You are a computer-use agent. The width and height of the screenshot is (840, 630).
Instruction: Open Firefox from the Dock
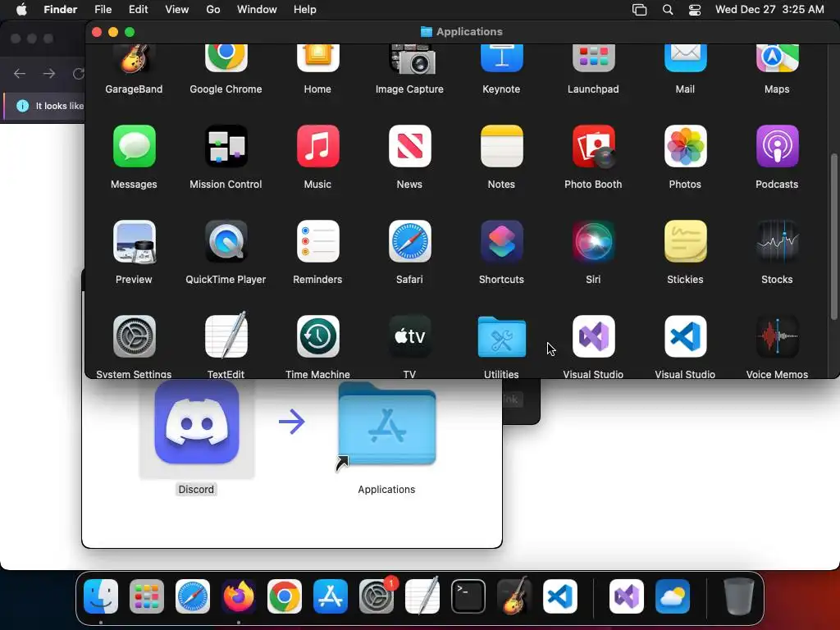pyautogui.click(x=239, y=596)
